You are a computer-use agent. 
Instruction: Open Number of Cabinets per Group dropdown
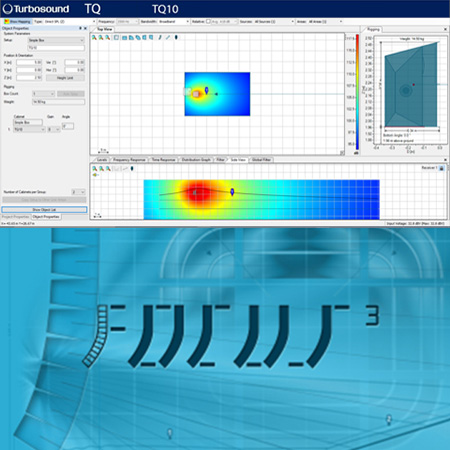pyautogui.click(x=78, y=192)
